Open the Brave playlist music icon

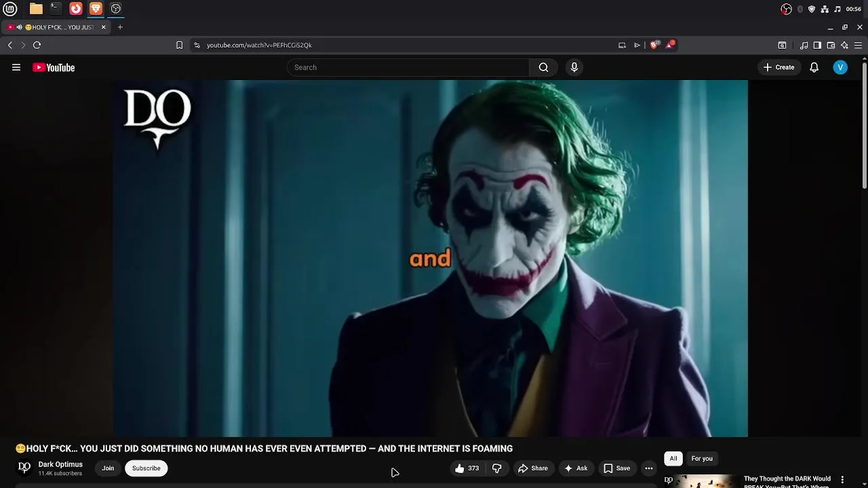[x=804, y=45]
